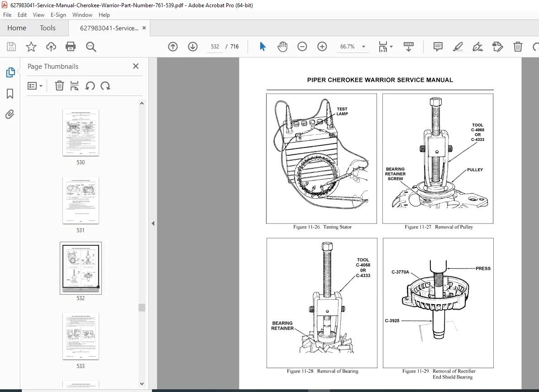Select page 530 thumbnail
Viewport: 539px width, 392px height.
[81, 133]
